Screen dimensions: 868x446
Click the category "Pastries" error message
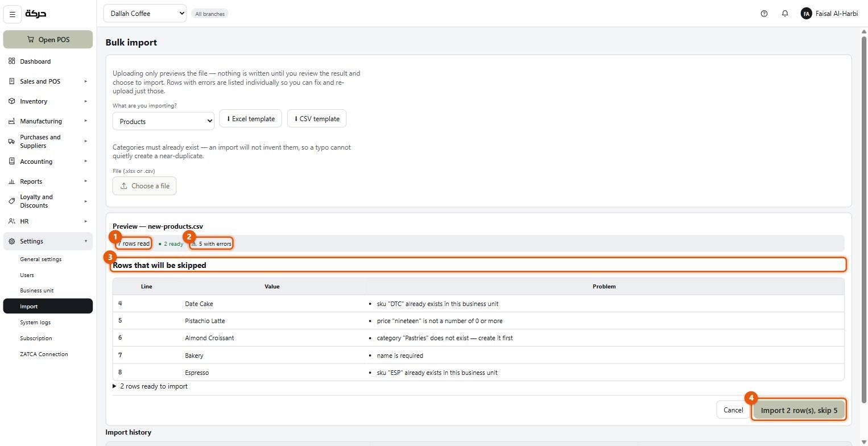445,338
